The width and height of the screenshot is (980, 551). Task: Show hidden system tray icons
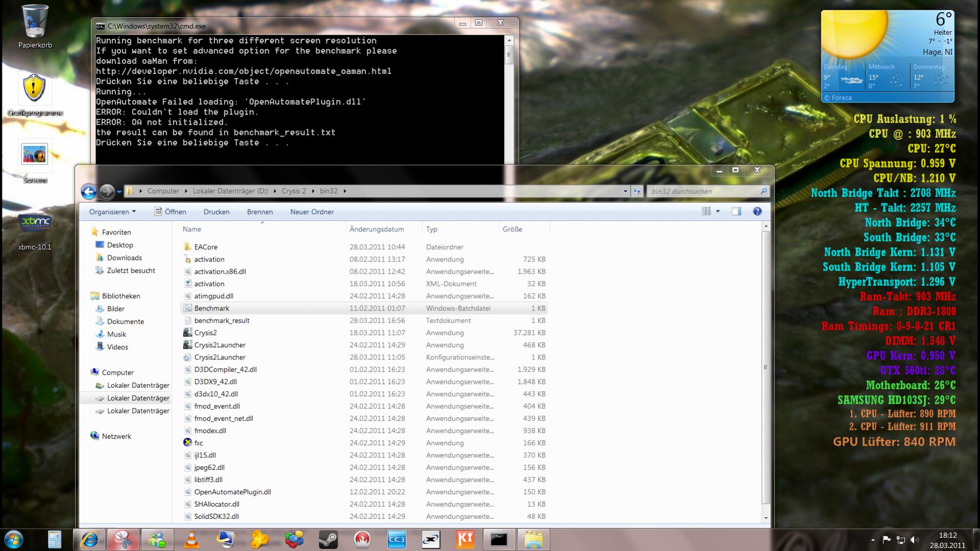[x=873, y=540]
